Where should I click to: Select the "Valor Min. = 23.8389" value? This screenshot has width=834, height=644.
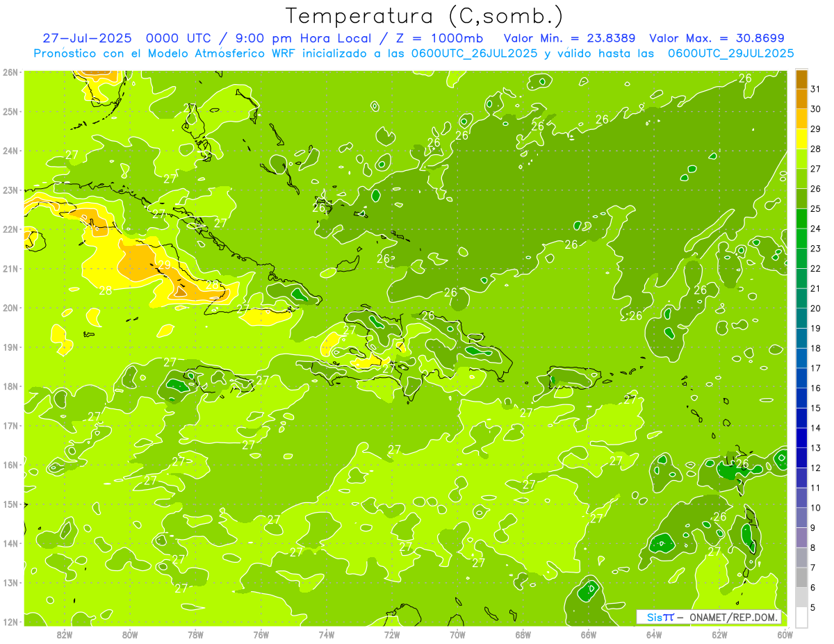click(x=571, y=38)
